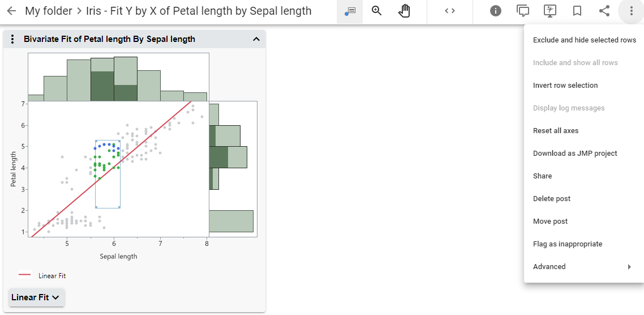The width and height of the screenshot is (644, 315).
Task: Open the post info icon
Action: point(496,11)
